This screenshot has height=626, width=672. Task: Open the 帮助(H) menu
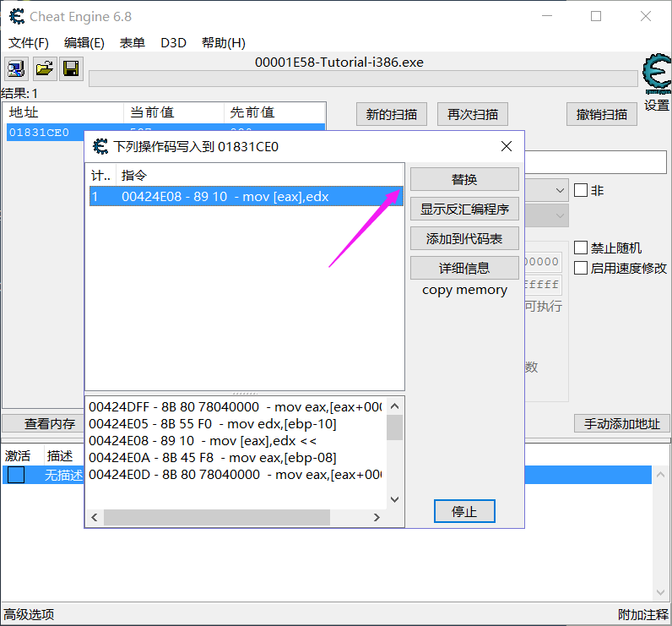tap(223, 43)
